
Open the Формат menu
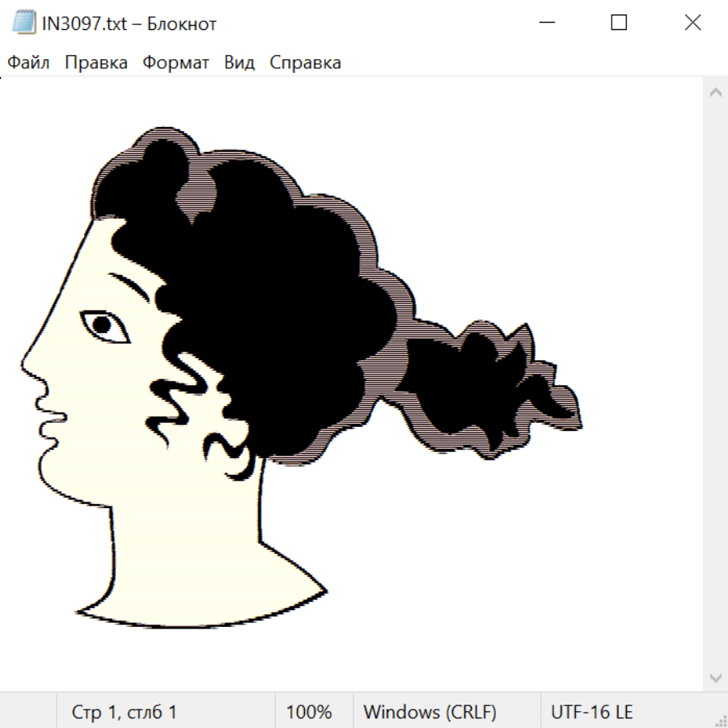tap(176, 63)
